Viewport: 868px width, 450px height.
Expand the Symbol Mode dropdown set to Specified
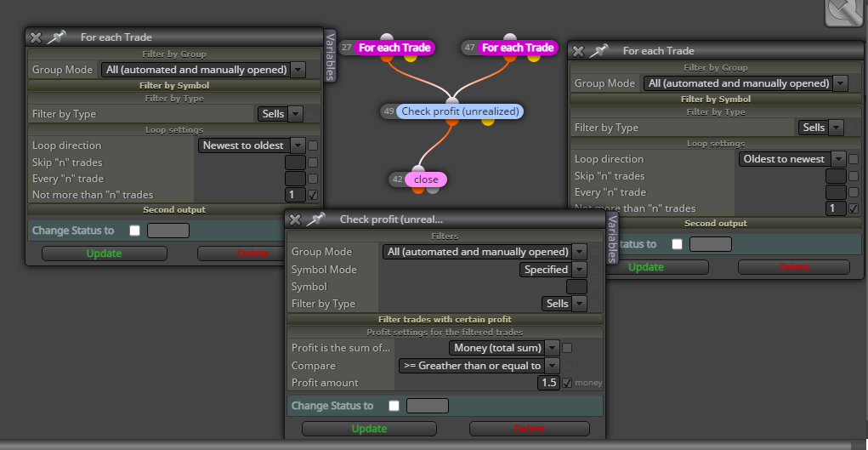553,270
